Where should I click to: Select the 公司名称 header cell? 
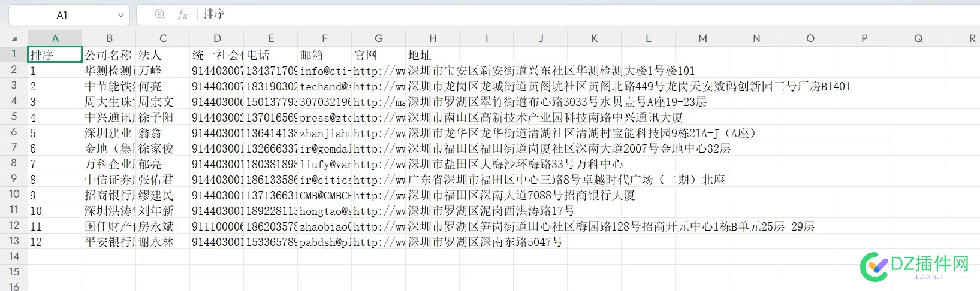109,54
